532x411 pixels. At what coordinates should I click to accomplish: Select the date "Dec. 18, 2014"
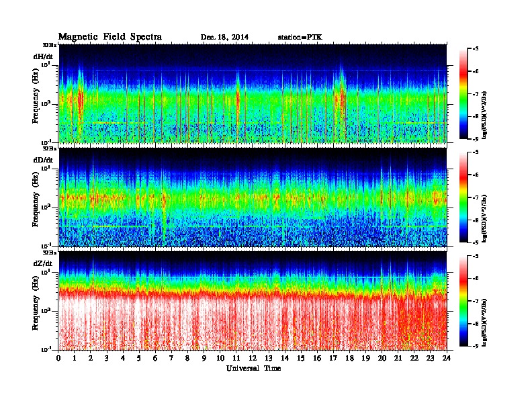tap(224, 37)
